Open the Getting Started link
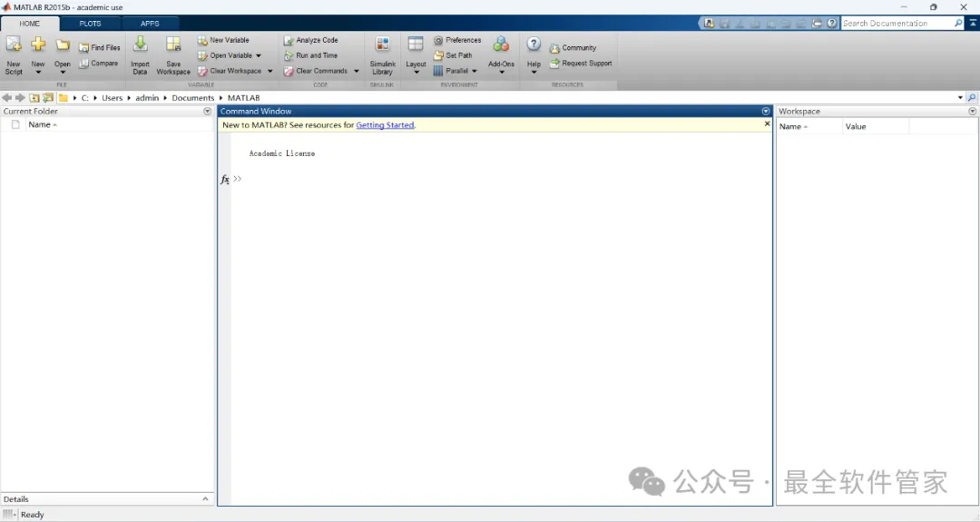This screenshot has width=980, height=522. point(385,125)
